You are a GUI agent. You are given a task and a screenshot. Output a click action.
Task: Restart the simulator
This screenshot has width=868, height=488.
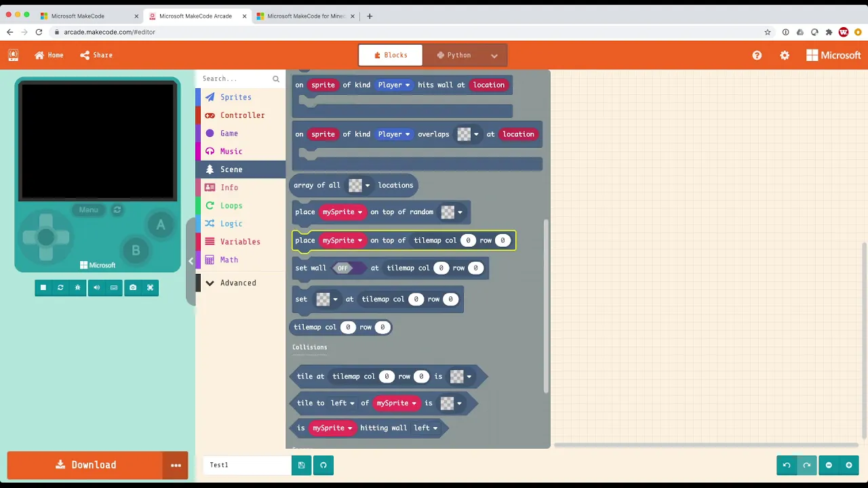click(60, 287)
